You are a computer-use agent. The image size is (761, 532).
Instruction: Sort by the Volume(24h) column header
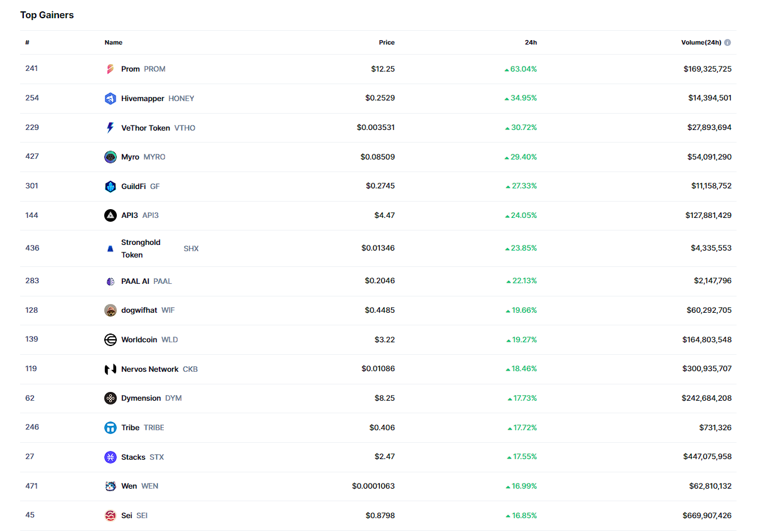(x=701, y=43)
